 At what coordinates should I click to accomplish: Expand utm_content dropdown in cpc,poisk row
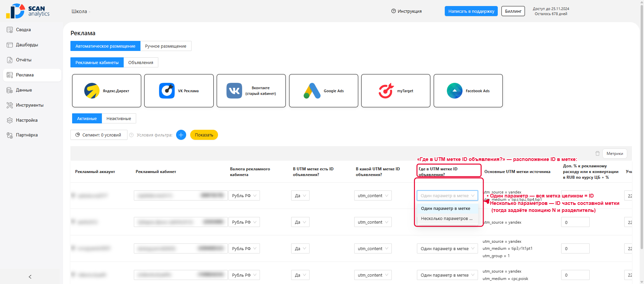pos(373,275)
